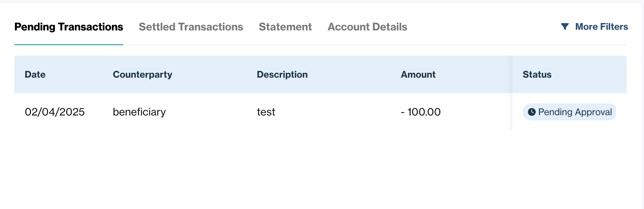Viewport: 644px width, 209px height.
Task: Click the funnel filter icon
Action: click(565, 27)
